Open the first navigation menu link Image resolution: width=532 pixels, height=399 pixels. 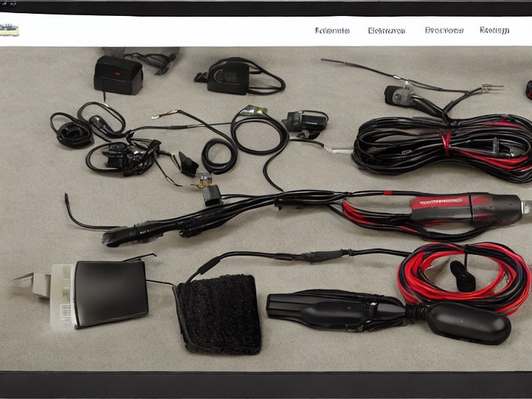tap(332, 31)
